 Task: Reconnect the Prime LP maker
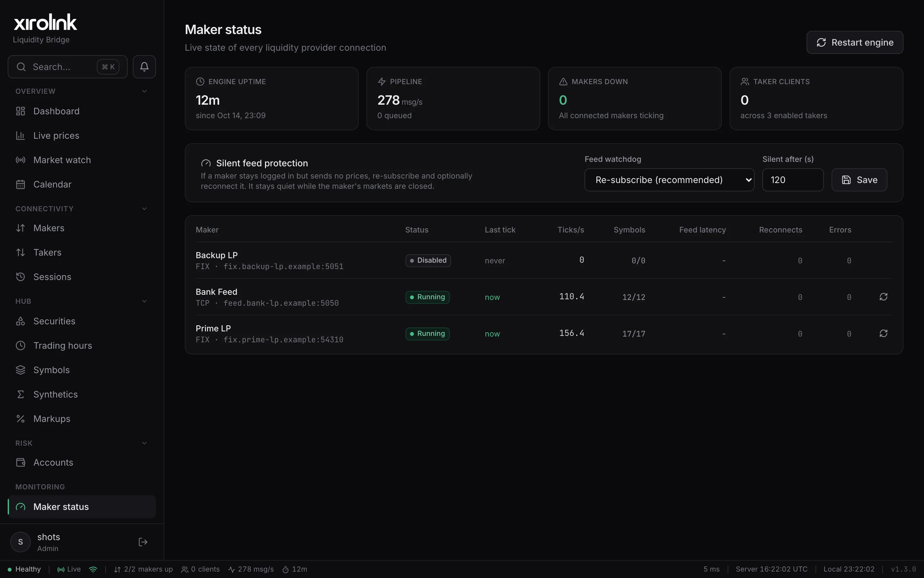[x=883, y=334]
